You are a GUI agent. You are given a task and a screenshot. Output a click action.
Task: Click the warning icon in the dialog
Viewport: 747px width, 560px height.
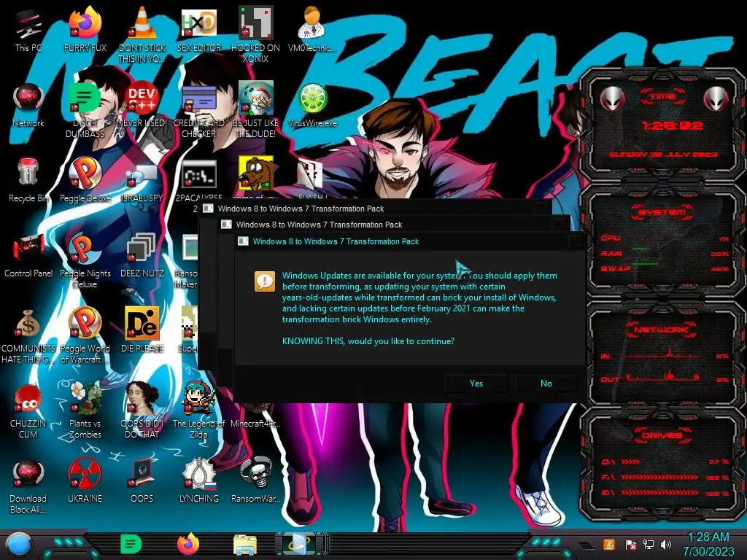coord(264,281)
